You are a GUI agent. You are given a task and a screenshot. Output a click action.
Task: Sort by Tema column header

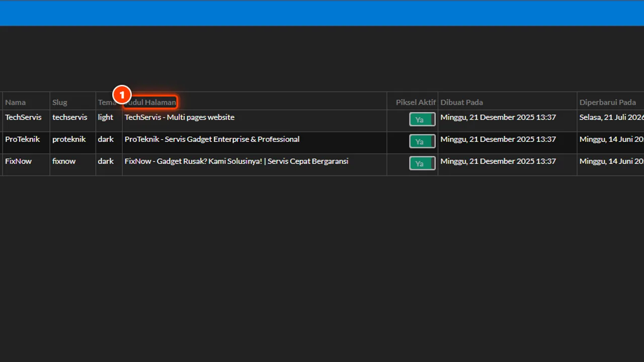[x=107, y=102]
